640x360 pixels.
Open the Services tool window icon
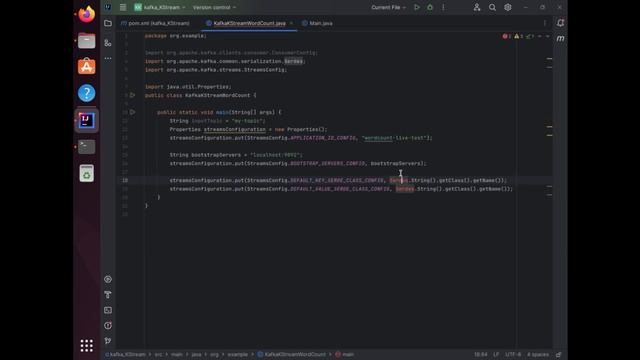(108, 279)
